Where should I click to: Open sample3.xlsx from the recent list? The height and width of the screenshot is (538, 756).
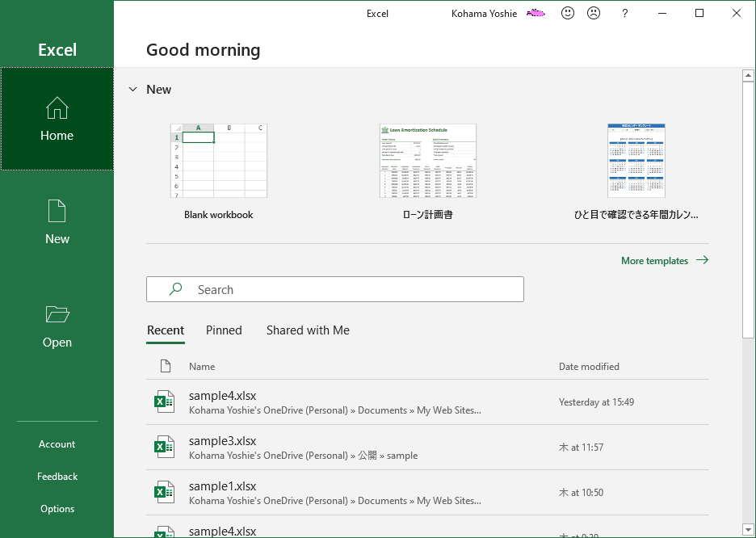pos(427,448)
